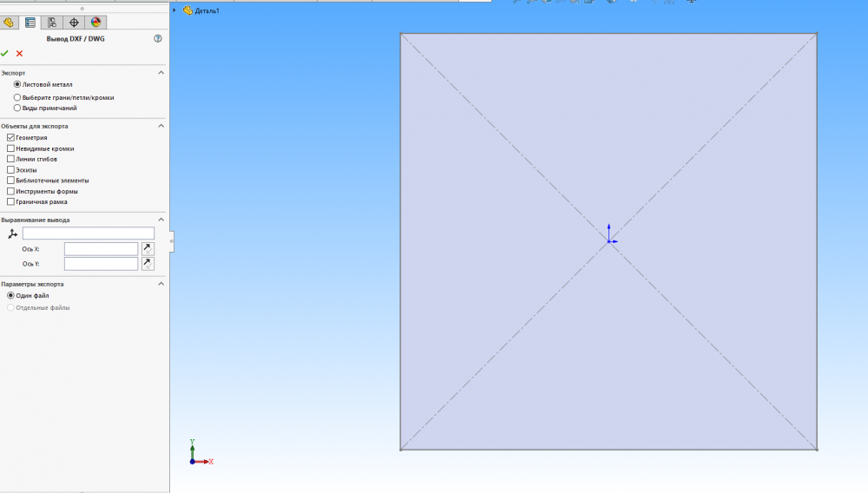Click the Ось X input field
The width and height of the screenshot is (868, 493).
(x=101, y=249)
